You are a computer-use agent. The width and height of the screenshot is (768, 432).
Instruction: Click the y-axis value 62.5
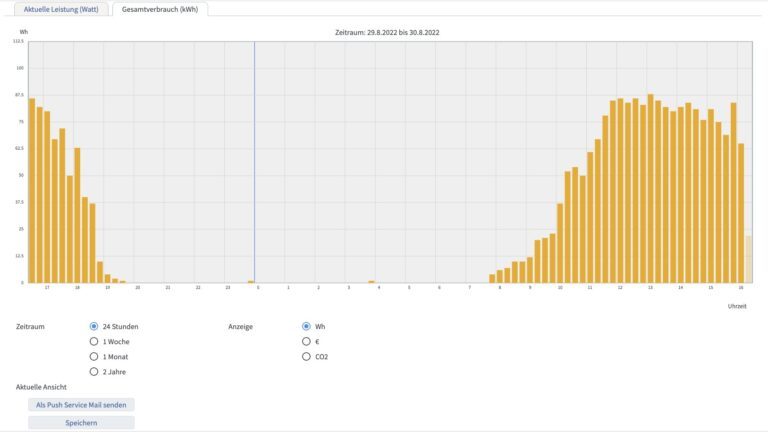coord(20,148)
